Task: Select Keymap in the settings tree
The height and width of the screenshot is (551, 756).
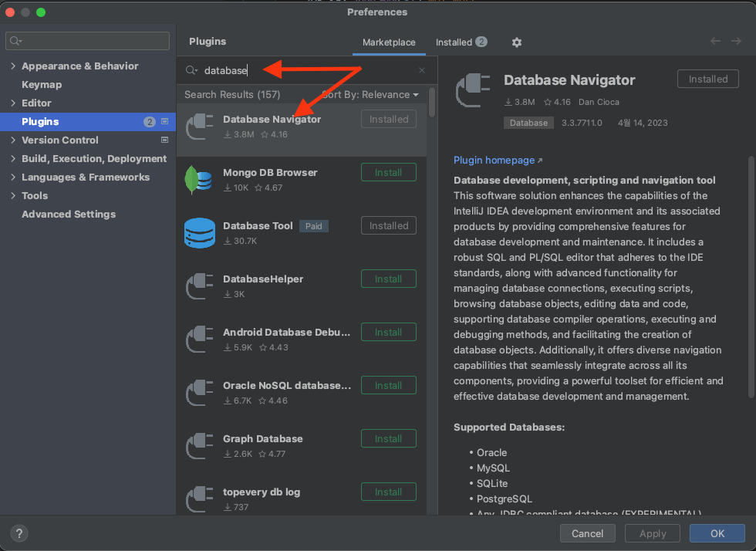Action: (42, 84)
